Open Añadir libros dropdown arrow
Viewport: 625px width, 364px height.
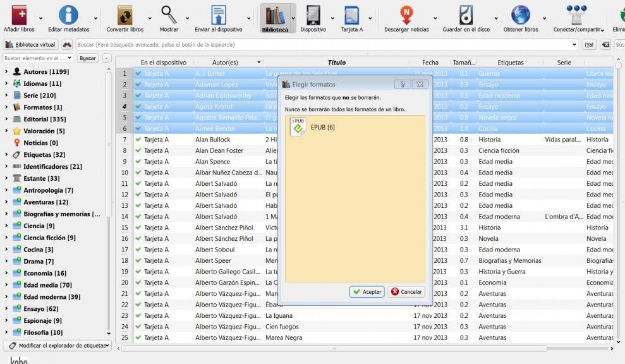point(40,18)
